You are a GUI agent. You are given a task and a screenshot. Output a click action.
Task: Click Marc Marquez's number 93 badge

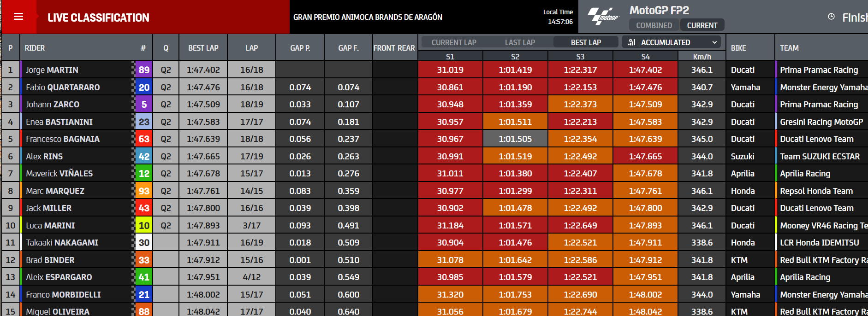[x=144, y=191]
